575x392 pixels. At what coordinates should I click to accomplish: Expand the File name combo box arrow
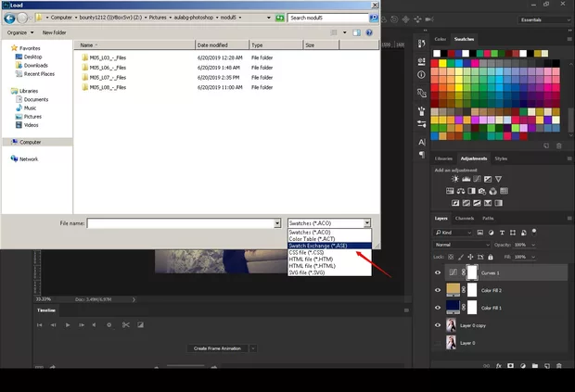tap(277, 223)
